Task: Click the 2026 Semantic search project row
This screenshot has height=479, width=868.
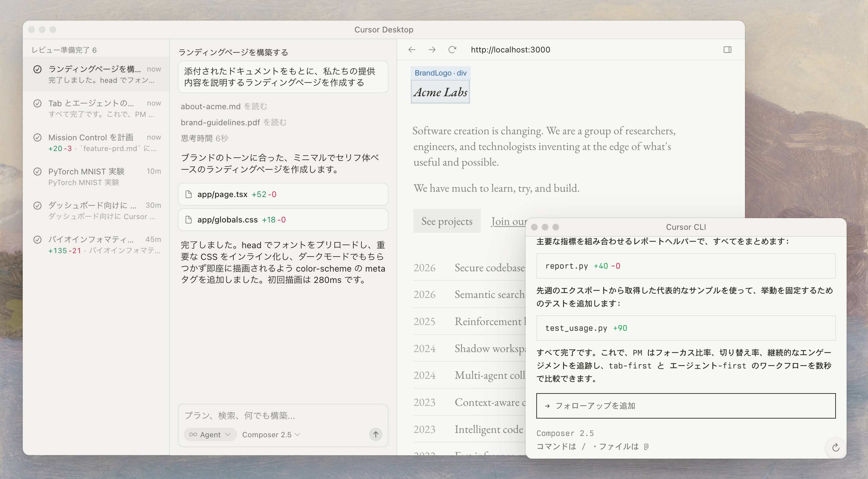Action: (x=469, y=294)
